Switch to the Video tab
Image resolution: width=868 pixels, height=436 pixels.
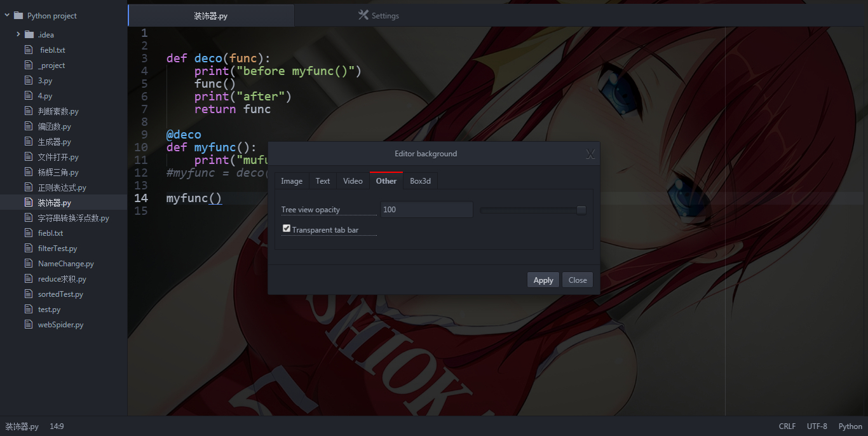pos(353,181)
